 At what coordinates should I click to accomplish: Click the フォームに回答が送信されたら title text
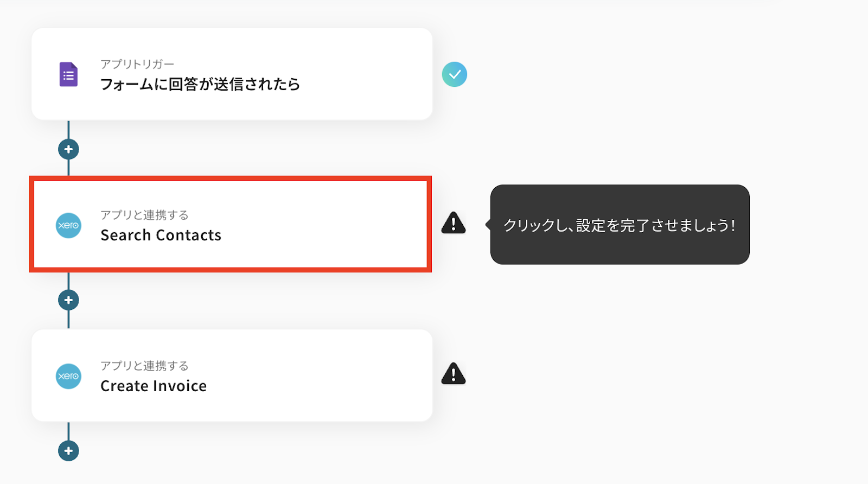coord(200,84)
